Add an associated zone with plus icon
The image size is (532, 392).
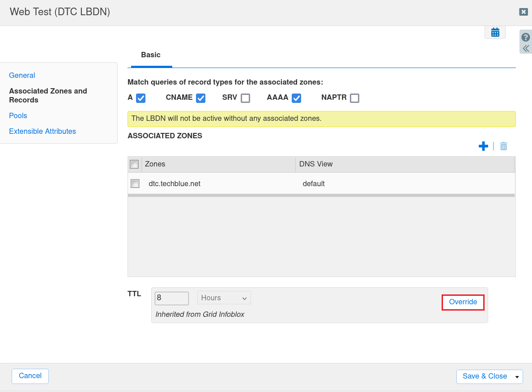483,146
